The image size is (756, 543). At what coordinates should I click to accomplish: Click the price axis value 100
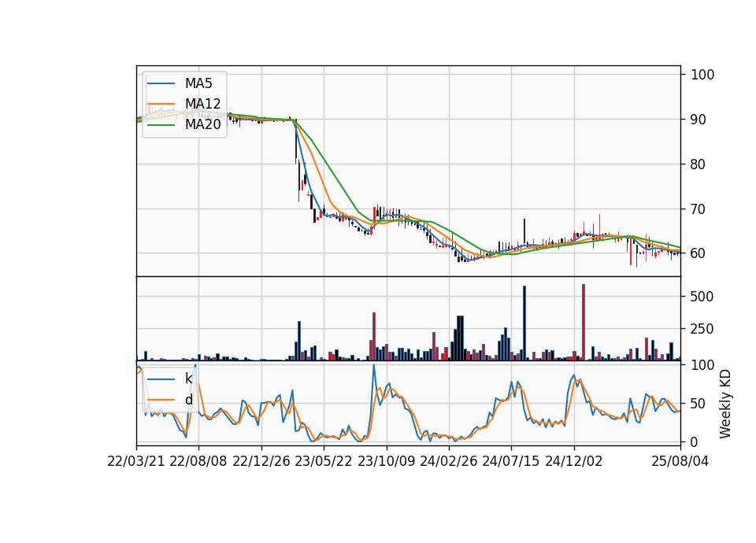coord(702,75)
